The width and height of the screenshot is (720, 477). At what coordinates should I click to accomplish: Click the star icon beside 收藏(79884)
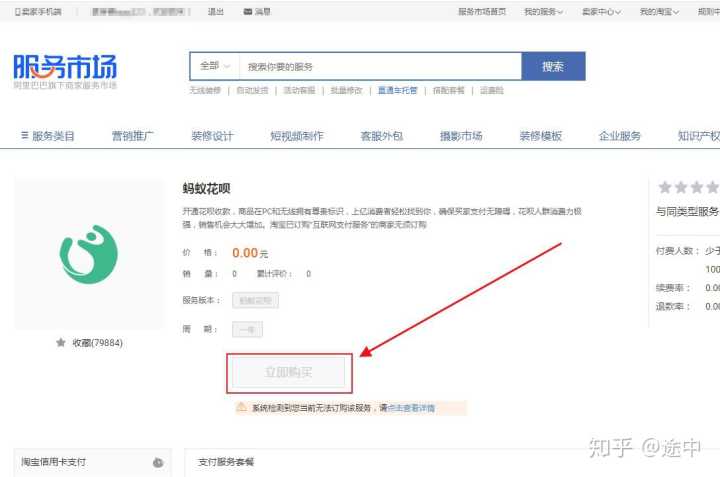(61, 342)
